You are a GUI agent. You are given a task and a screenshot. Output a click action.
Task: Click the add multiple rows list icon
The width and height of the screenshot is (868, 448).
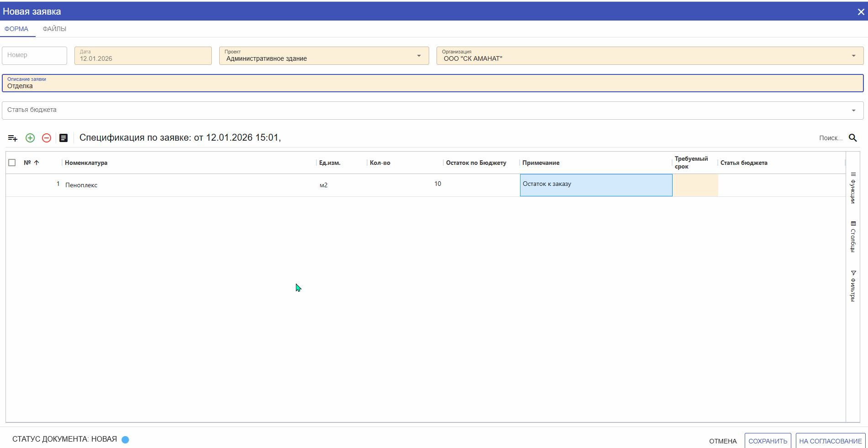tap(13, 138)
